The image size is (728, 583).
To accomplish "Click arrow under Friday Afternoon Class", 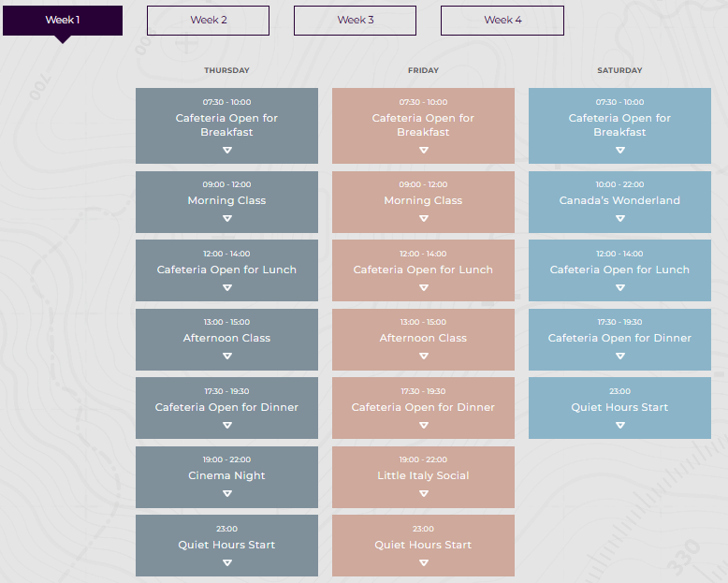I will [423, 357].
